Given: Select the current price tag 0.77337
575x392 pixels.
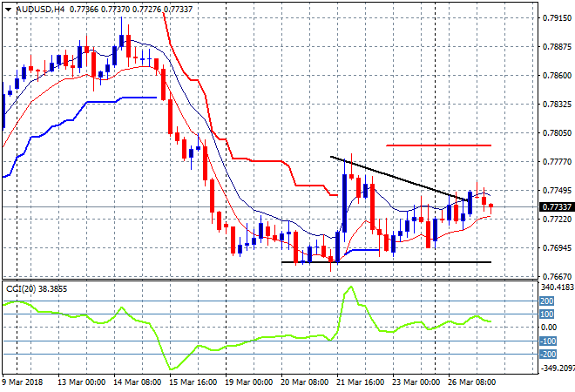Looking at the screenshot, I should coord(557,207).
